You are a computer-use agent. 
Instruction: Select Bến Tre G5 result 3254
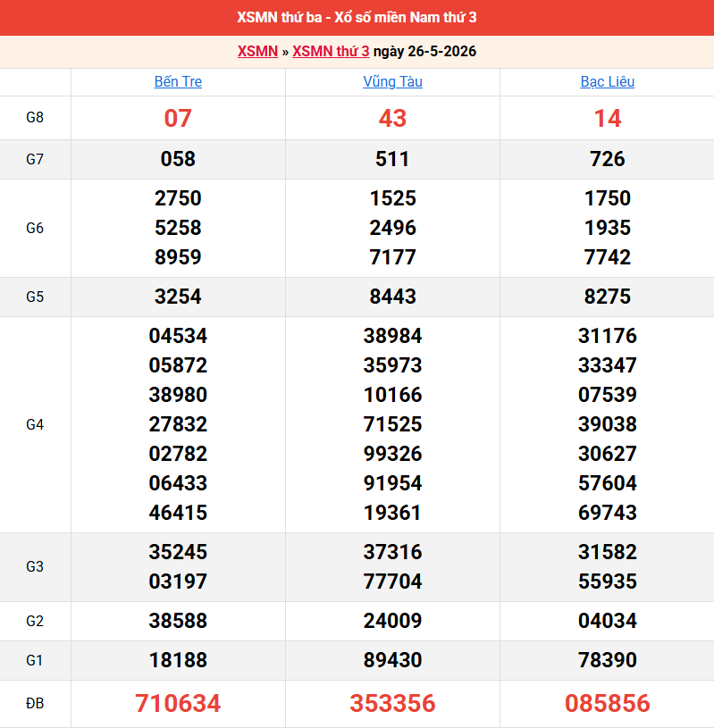[178, 297]
